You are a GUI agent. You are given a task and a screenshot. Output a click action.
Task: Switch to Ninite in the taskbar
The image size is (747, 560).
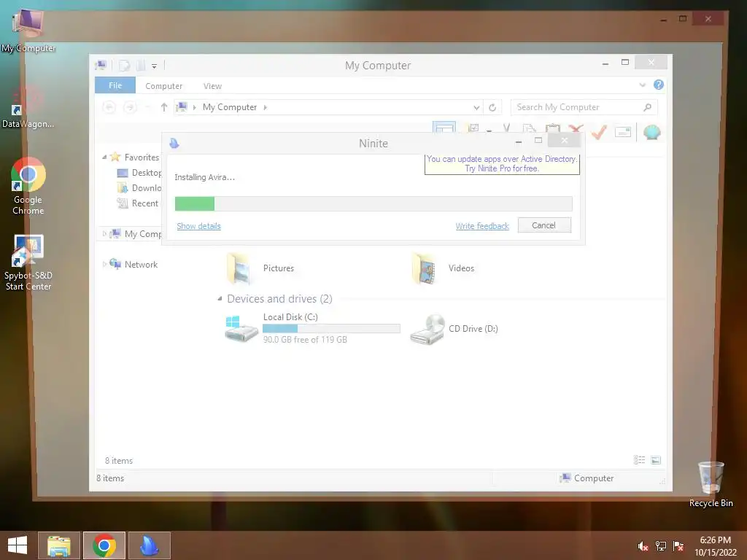pos(149,545)
